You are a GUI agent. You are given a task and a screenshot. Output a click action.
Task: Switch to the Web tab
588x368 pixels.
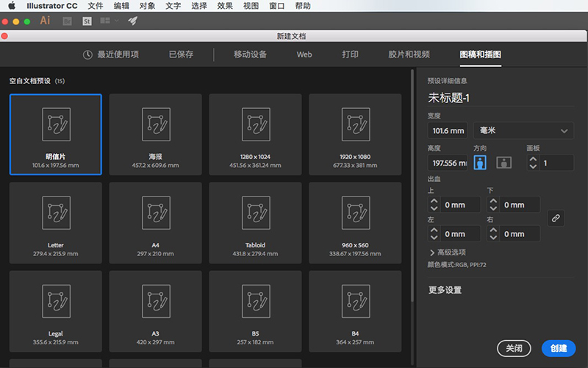(304, 54)
